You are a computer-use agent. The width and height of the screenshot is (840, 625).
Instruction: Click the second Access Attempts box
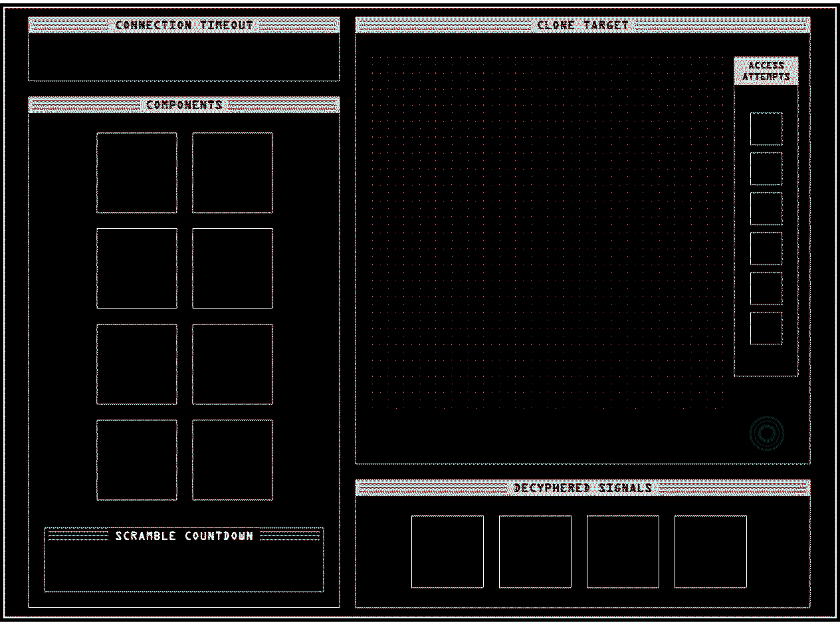(x=766, y=169)
